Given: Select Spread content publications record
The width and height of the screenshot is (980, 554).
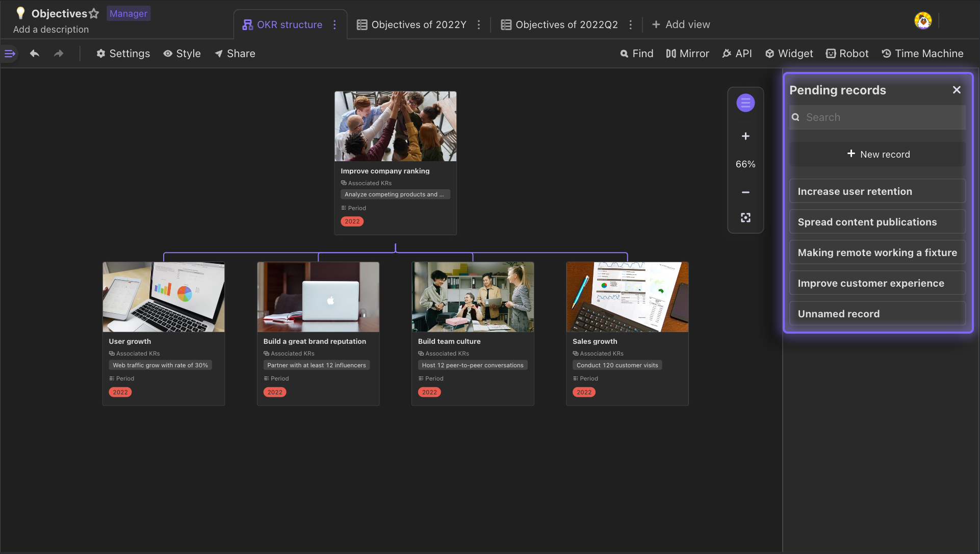Looking at the screenshot, I should [x=878, y=222].
